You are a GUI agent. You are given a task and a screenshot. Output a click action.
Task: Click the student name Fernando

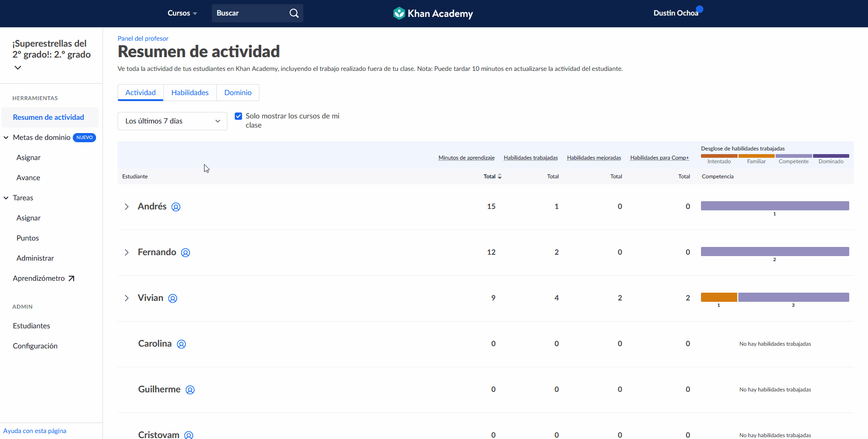pyautogui.click(x=157, y=252)
